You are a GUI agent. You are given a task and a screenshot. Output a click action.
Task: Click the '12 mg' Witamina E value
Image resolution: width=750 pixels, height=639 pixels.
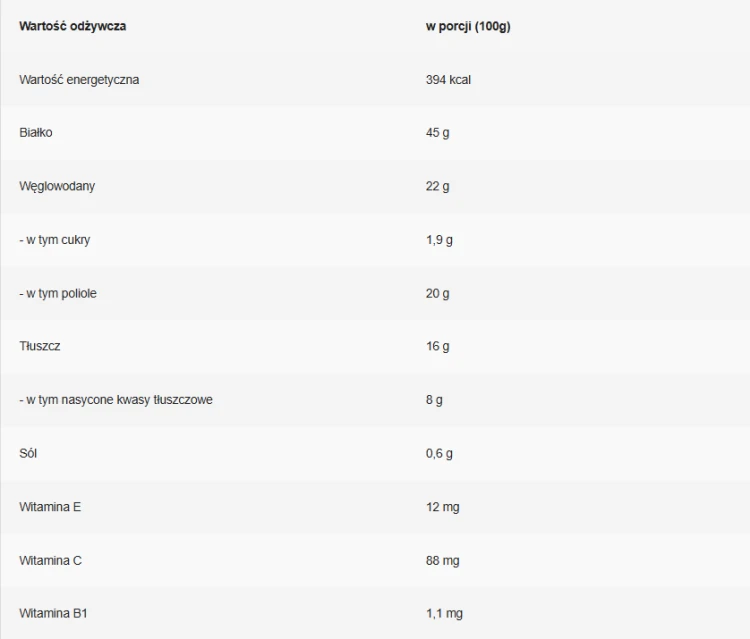[x=442, y=507]
